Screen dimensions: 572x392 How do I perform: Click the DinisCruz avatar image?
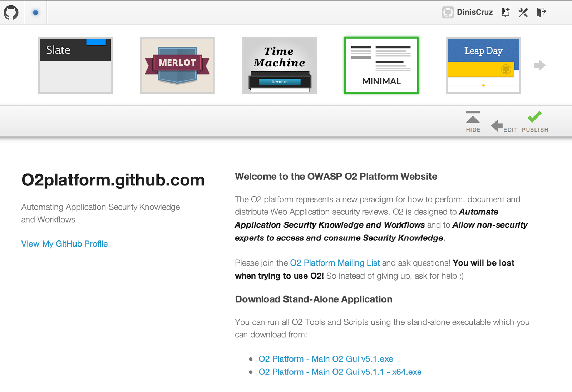448,13
